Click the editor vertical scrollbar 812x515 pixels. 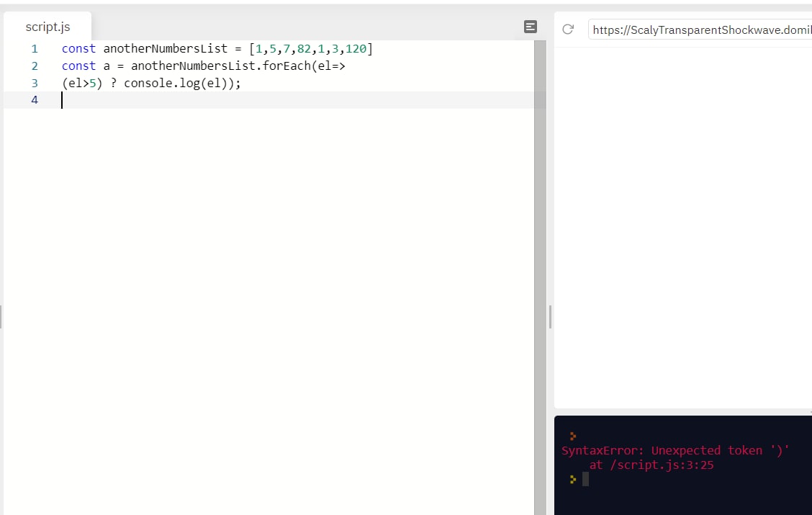click(x=540, y=278)
